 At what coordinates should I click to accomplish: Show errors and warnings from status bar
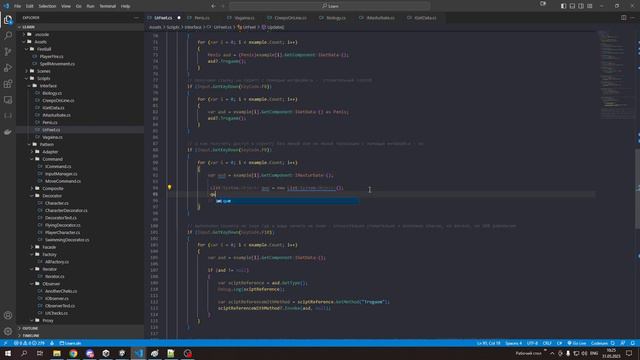click(x=29, y=343)
